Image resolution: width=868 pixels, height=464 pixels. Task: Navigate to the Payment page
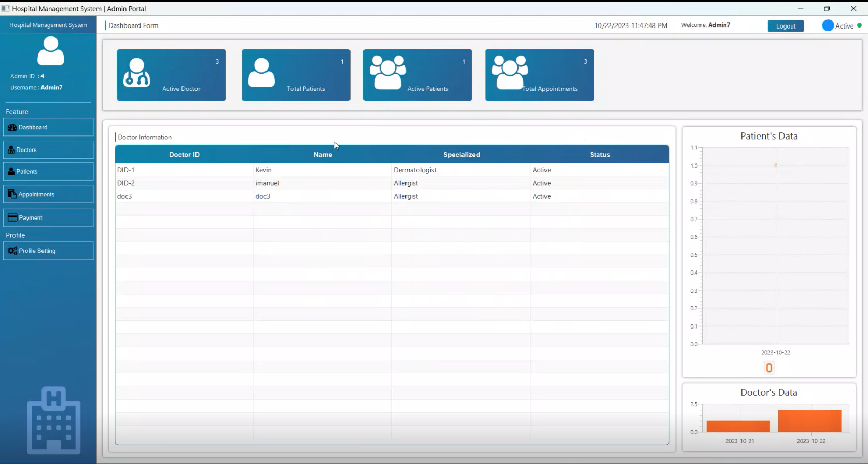tap(48, 218)
